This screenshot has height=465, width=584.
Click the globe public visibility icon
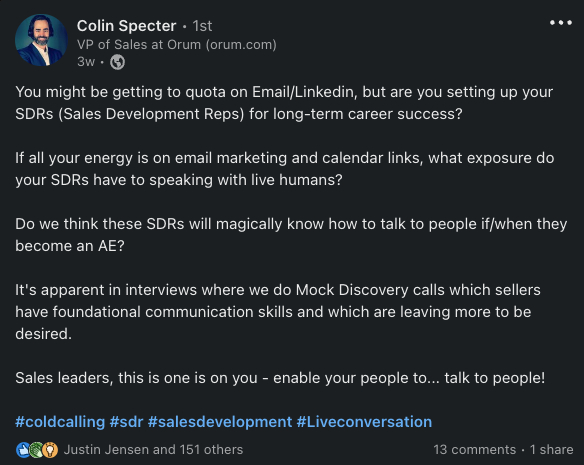click(x=117, y=62)
